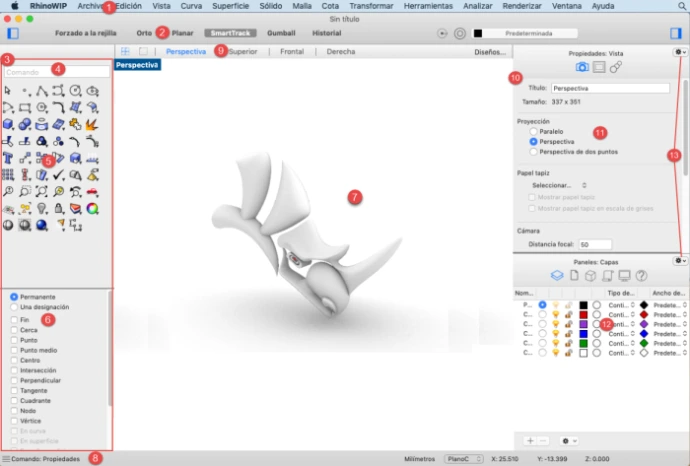Click the purple layer color swatch
Viewport: 690px width, 466px height.
583,324
